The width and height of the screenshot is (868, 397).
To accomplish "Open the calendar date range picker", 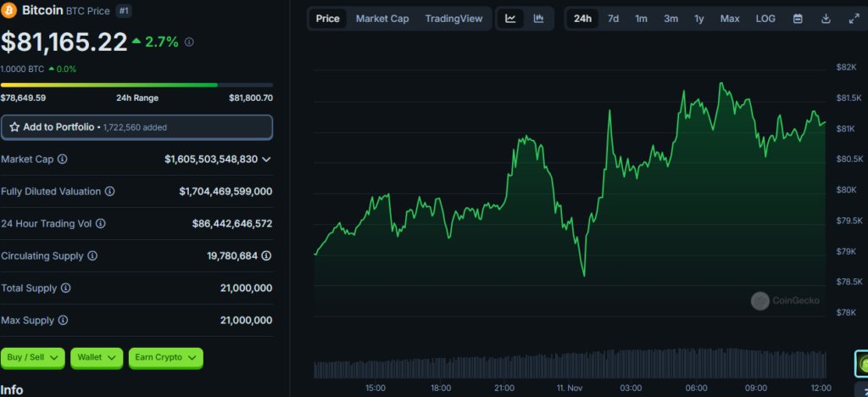I will point(798,19).
